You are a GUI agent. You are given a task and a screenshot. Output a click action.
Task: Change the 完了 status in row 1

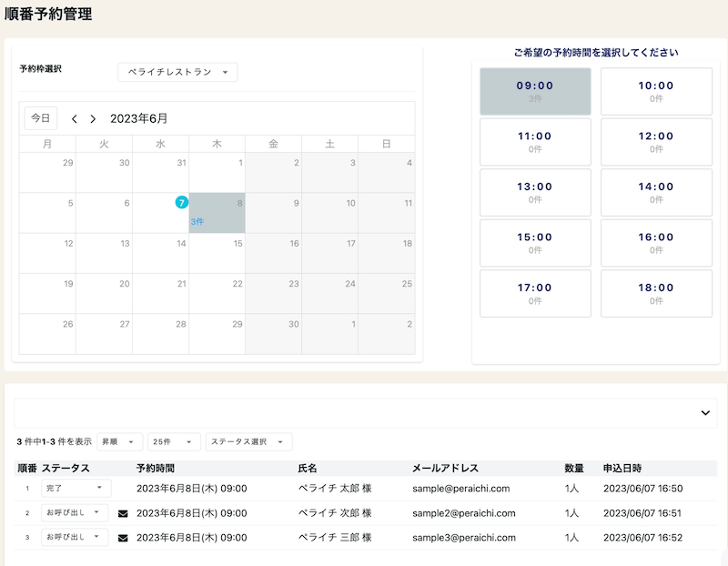[76, 489]
